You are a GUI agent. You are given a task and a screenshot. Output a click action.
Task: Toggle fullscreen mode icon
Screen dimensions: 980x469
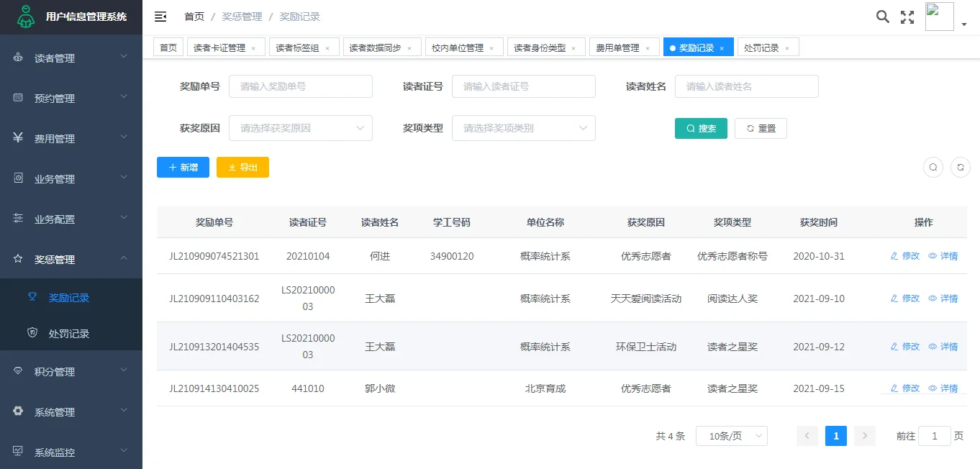tap(907, 17)
